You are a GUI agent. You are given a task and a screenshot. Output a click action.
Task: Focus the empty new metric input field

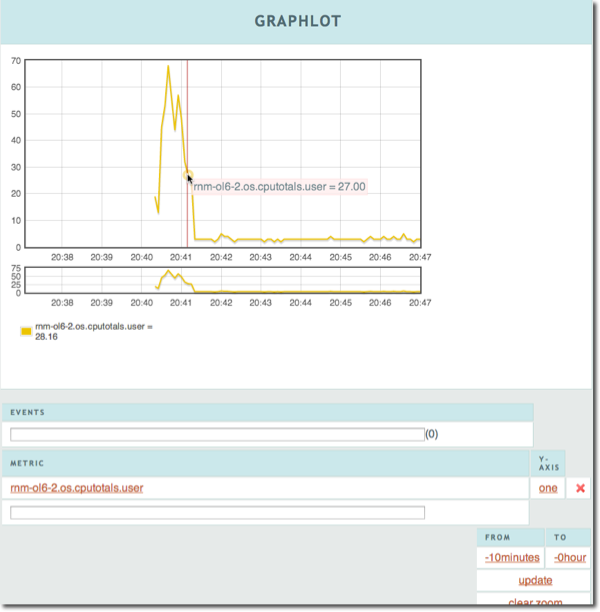(217, 513)
